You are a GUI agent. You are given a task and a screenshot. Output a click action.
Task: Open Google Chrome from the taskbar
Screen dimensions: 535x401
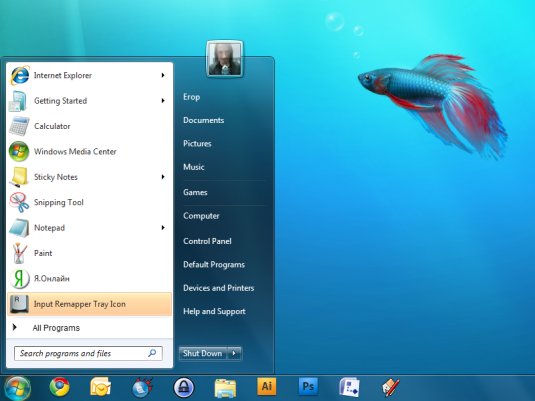coord(59,388)
